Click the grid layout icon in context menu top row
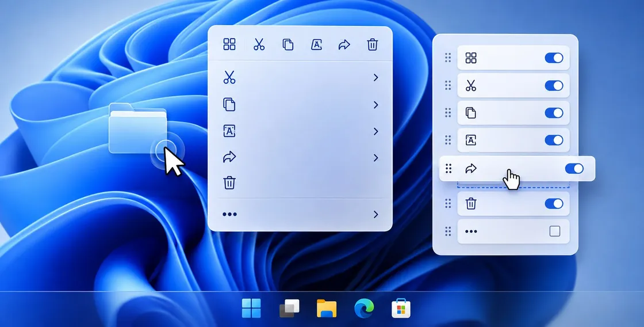 [x=229, y=44]
